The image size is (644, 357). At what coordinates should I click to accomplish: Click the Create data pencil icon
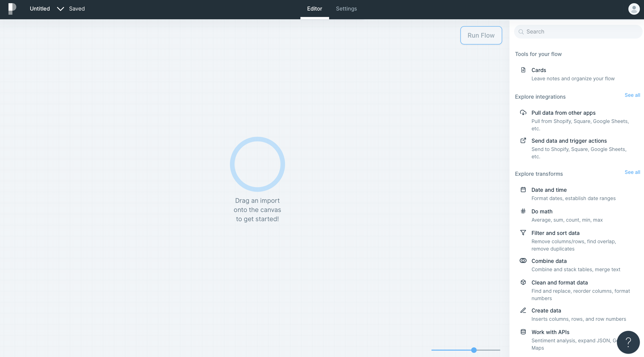tap(523, 310)
